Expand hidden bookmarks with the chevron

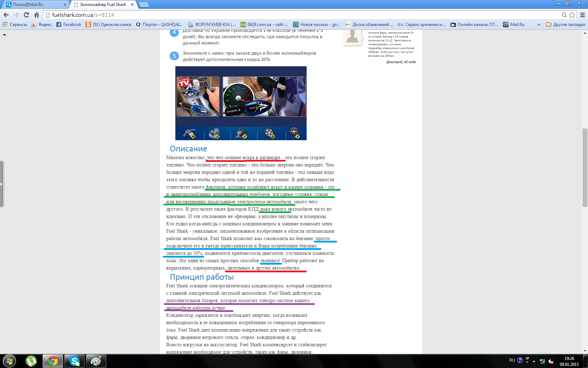539,25
